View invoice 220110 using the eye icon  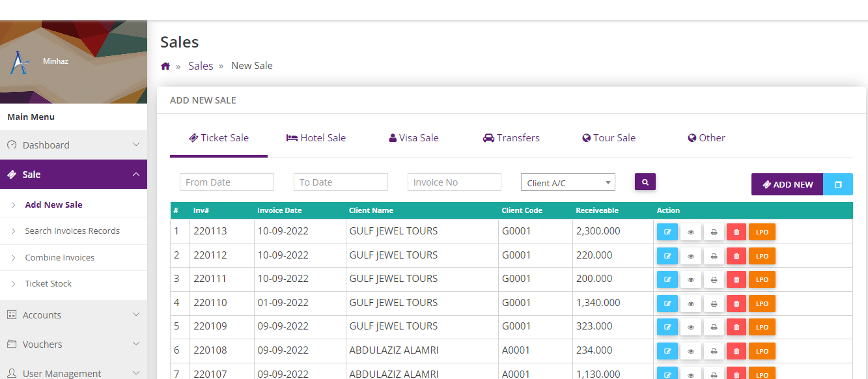[x=690, y=303]
